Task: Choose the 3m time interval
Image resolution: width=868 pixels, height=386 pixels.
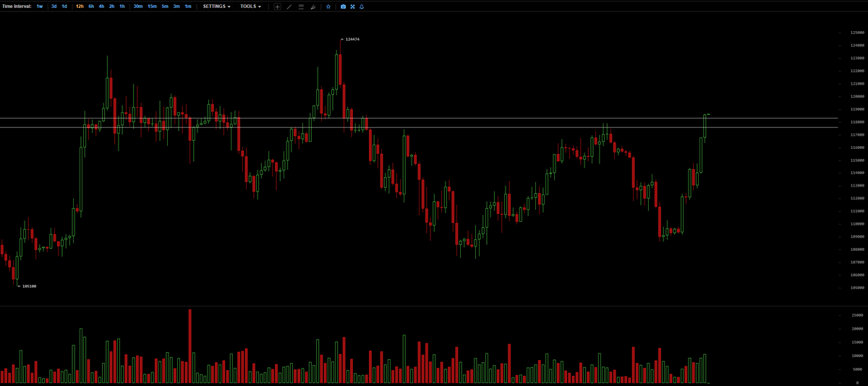Action: pyautogui.click(x=176, y=6)
